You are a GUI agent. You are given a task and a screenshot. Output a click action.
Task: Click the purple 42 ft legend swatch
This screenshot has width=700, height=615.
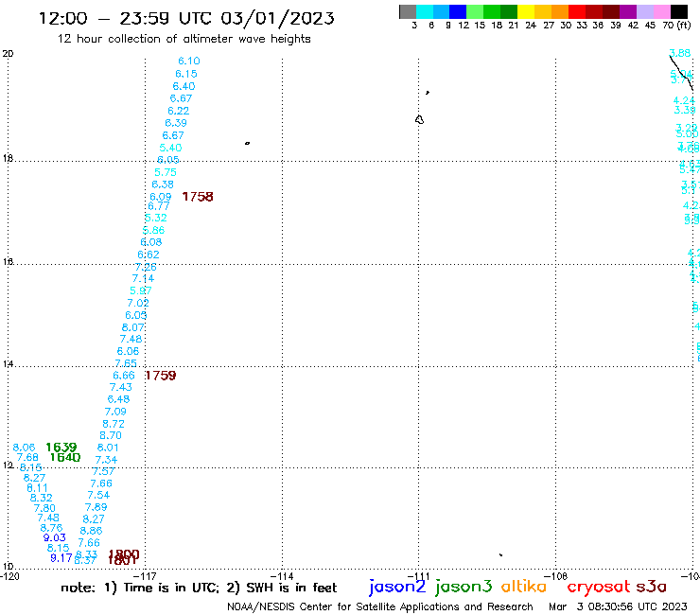[x=628, y=11]
